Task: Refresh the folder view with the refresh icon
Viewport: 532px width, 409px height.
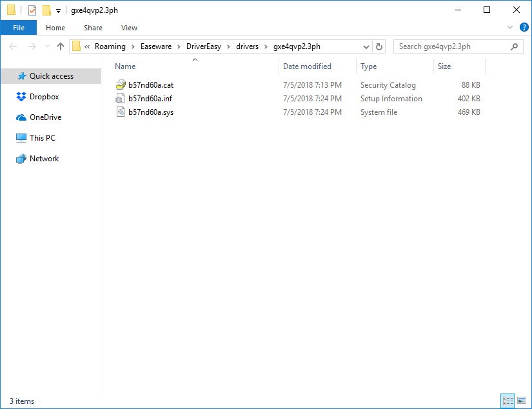Action: click(379, 46)
